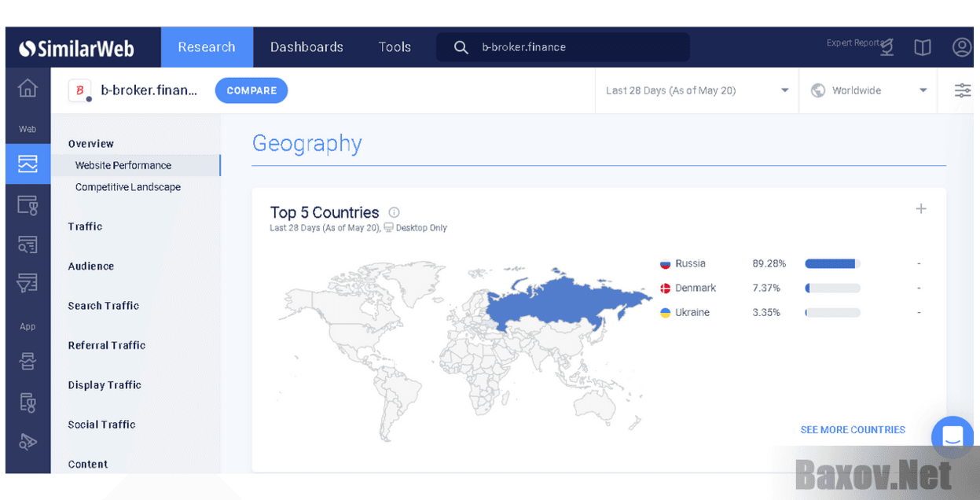Click the Top 5 Countries info icon
This screenshot has width=980, height=500.
395,212
